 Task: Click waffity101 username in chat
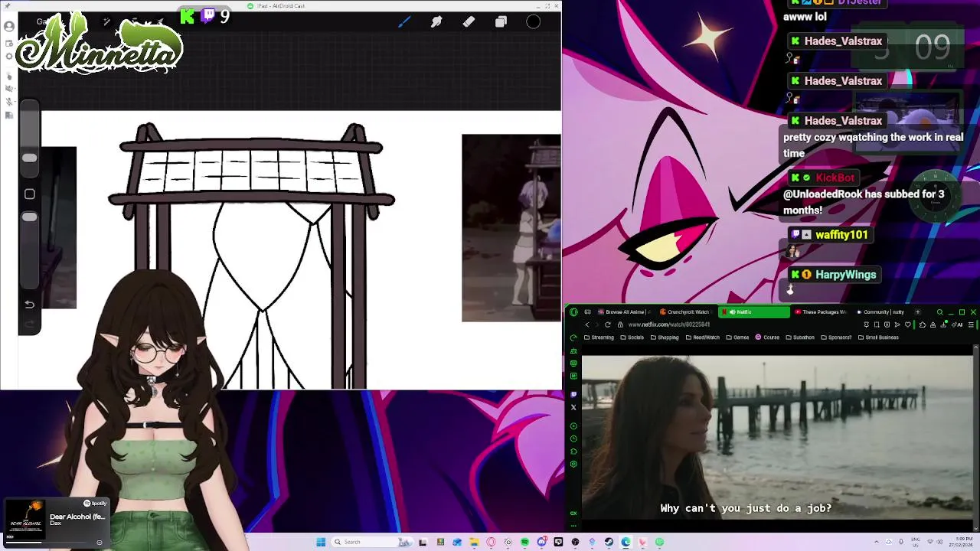pos(841,235)
